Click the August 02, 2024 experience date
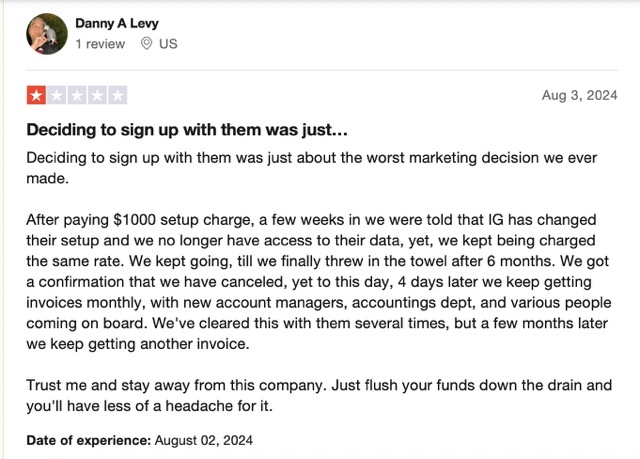This screenshot has height=459, width=640. click(x=204, y=441)
